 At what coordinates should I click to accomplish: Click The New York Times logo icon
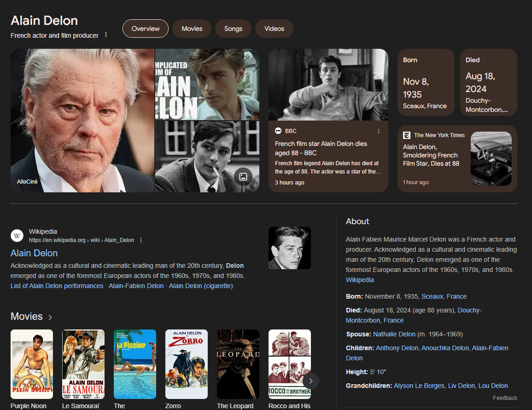(x=407, y=135)
